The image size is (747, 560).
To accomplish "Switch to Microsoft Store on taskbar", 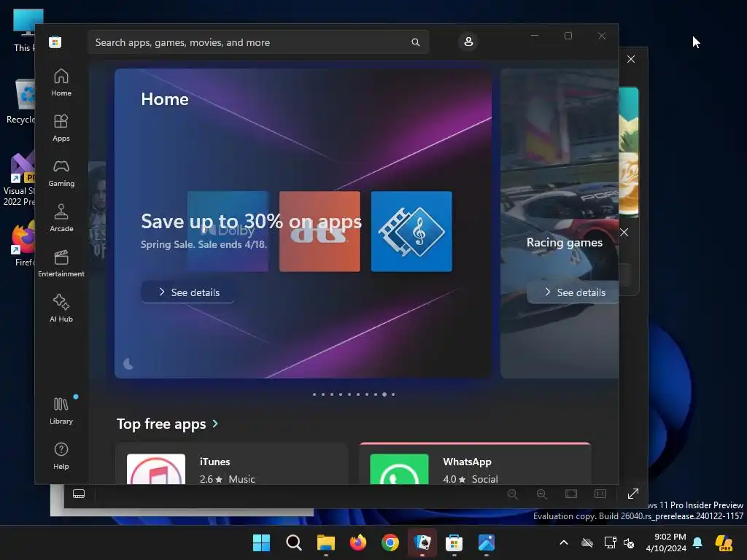I will [454, 542].
